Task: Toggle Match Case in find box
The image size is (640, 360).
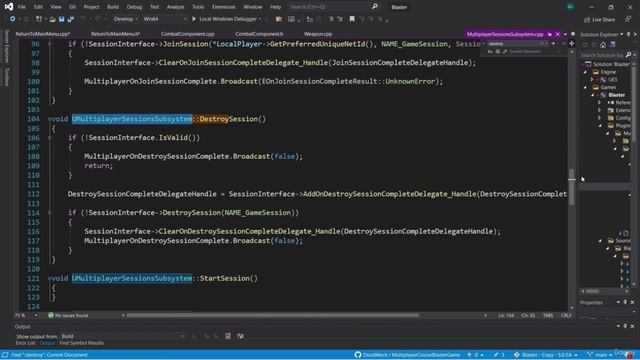Action: tap(490, 51)
